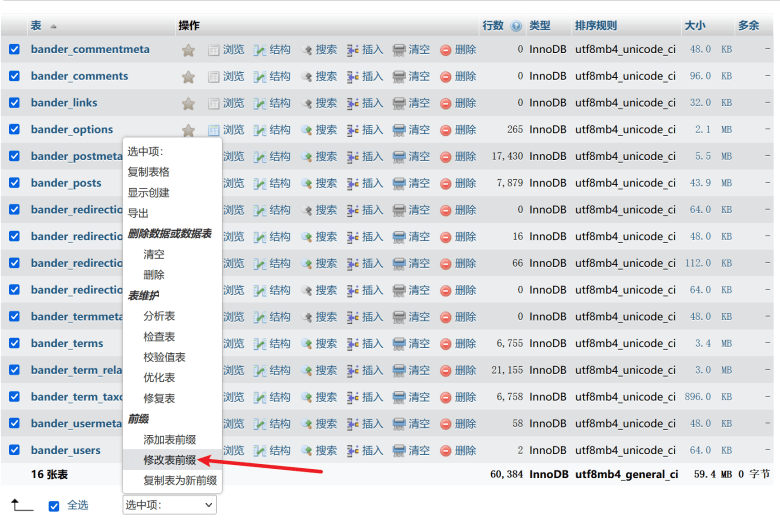Image resolution: width=780 pixels, height=527 pixels.
Task: Click the 17,430 row count of bander_postmeta
Action: (507, 156)
